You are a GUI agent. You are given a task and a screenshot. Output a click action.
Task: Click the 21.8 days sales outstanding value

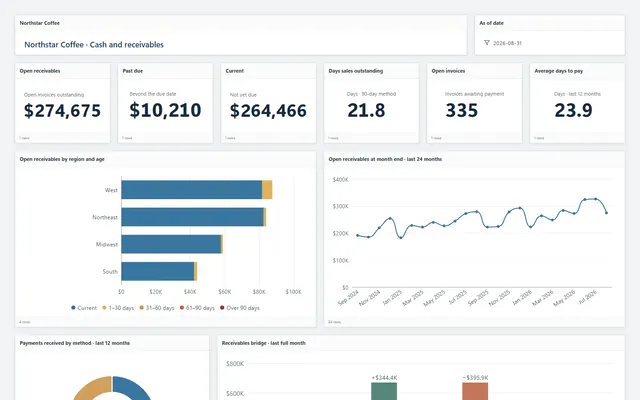(366, 110)
